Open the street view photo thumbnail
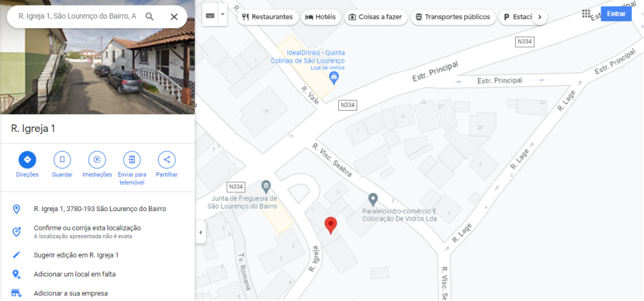The image size is (644, 301). (x=97, y=57)
